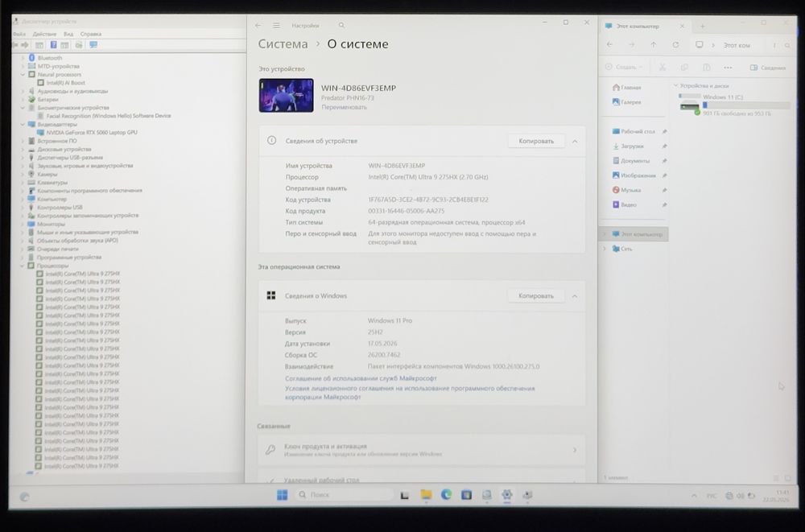Open Task View on the taskbar
The width and height of the screenshot is (805, 532).
click(x=405, y=495)
